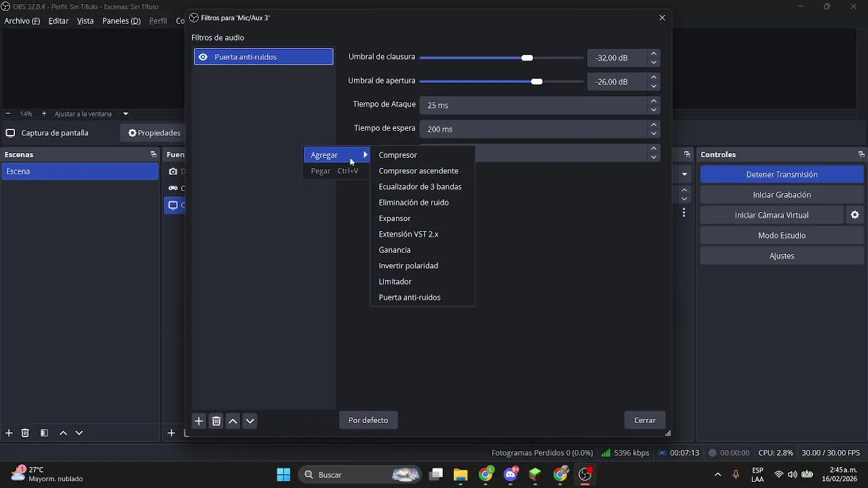
Task: Adjust the Umbral de clausura slider handle
Action: point(527,58)
